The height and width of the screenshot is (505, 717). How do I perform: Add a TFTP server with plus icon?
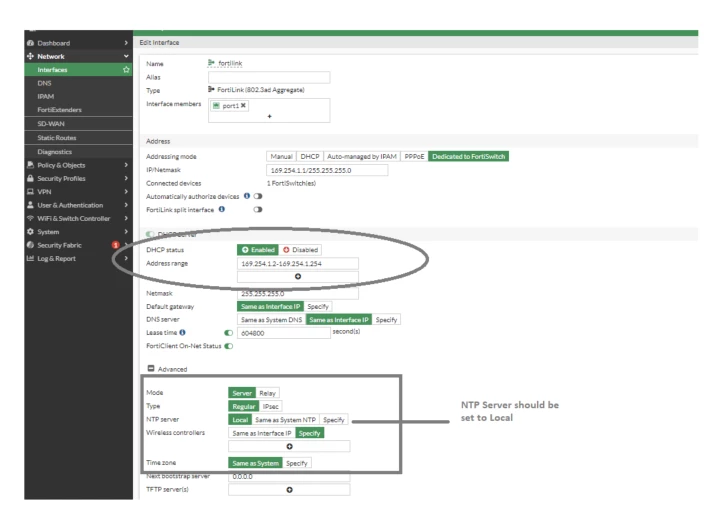[289, 489]
